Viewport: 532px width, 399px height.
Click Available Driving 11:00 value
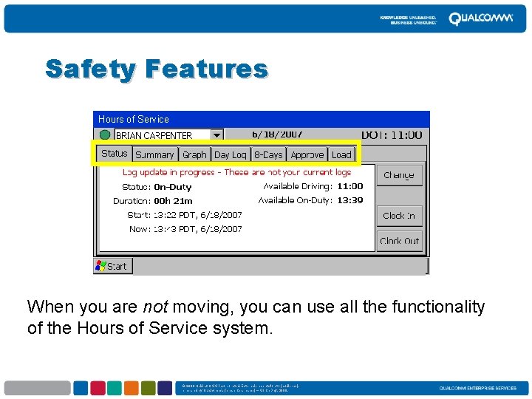tap(350, 186)
